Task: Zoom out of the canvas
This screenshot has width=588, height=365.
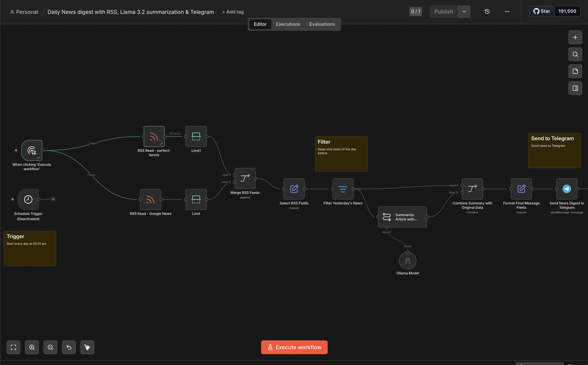Action: pyautogui.click(x=50, y=347)
